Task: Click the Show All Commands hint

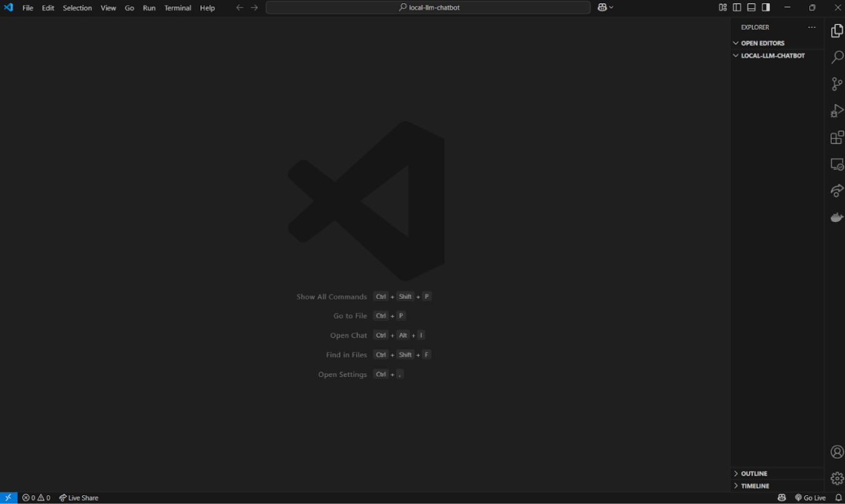Action: pos(364,296)
